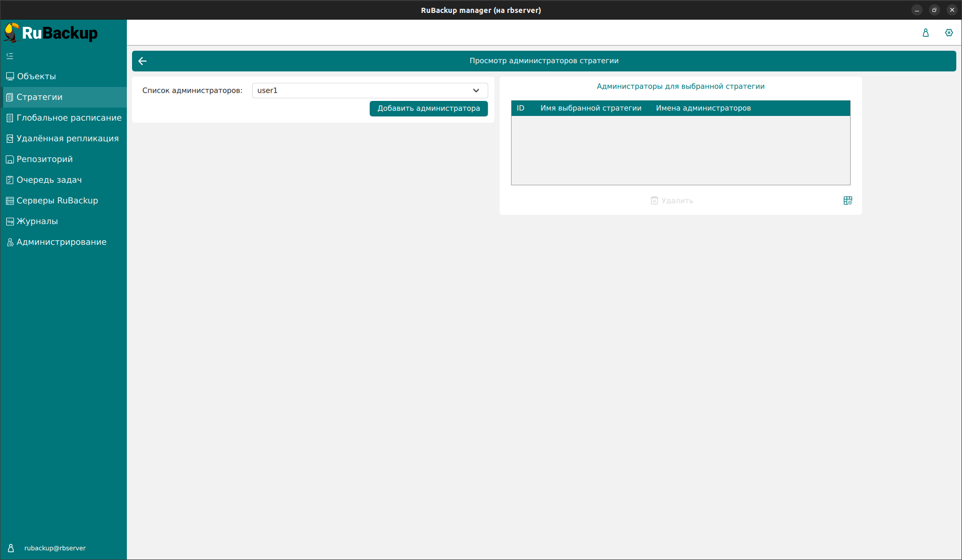
Task: Open the settings gear icon
Action: coord(949,33)
